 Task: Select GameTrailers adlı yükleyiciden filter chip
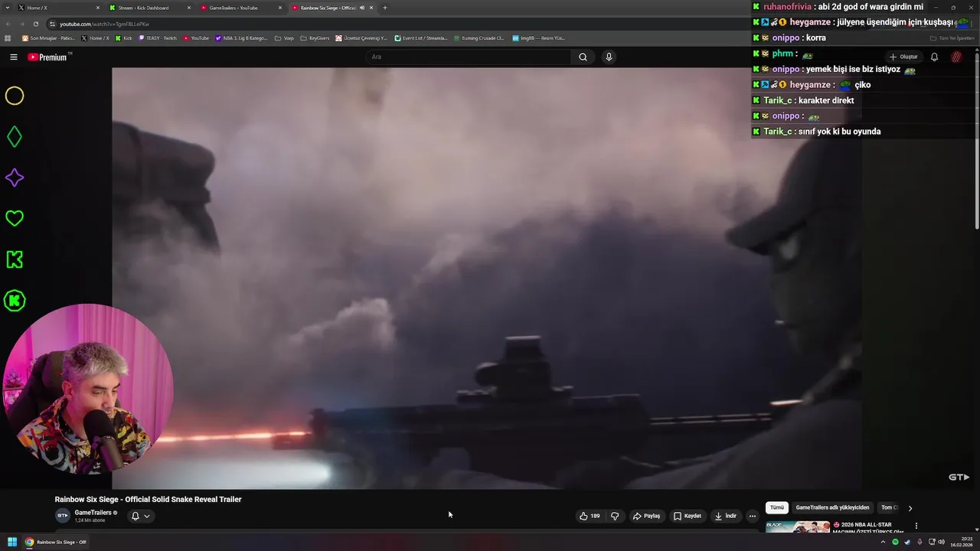832,507
